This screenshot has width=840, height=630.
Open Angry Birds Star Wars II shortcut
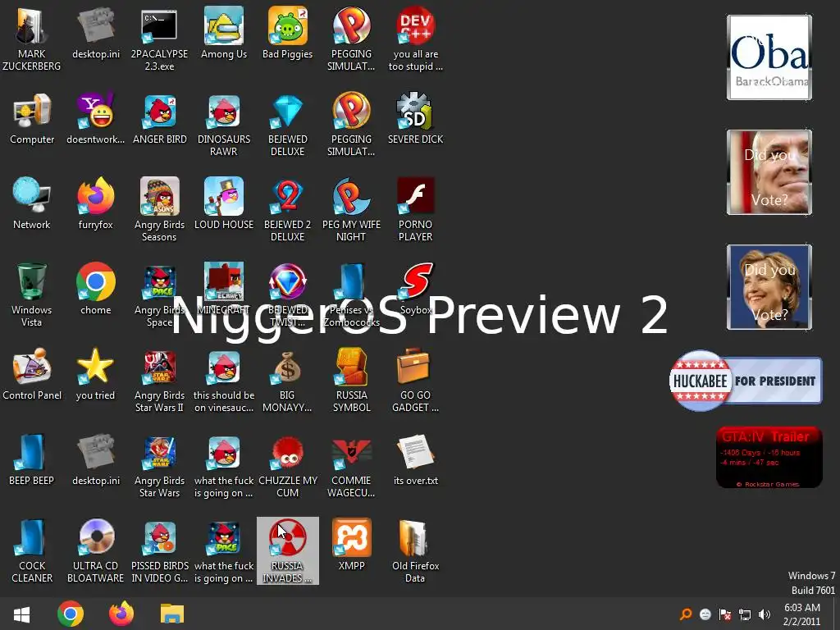[160, 381]
